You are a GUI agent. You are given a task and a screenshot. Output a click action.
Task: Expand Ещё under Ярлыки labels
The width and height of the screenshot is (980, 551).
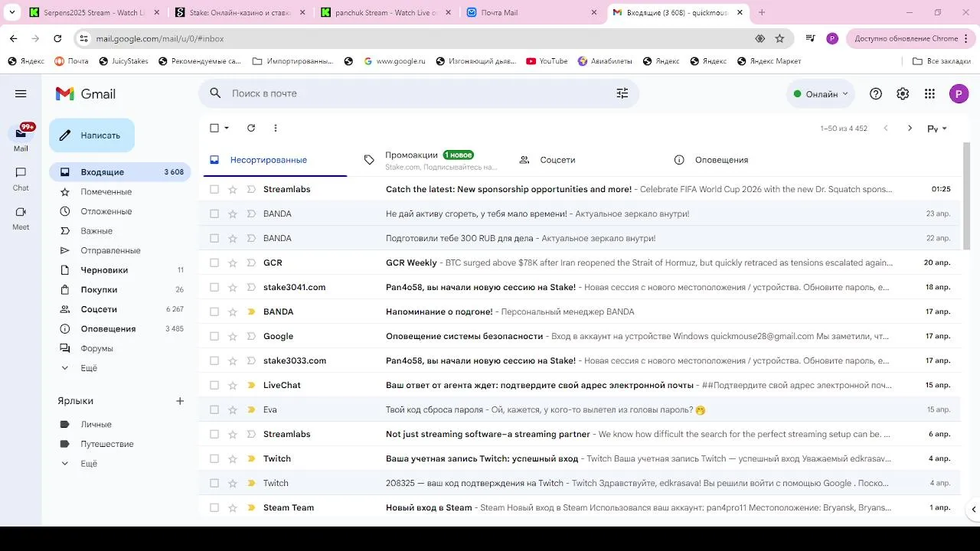click(x=89, y=464)
